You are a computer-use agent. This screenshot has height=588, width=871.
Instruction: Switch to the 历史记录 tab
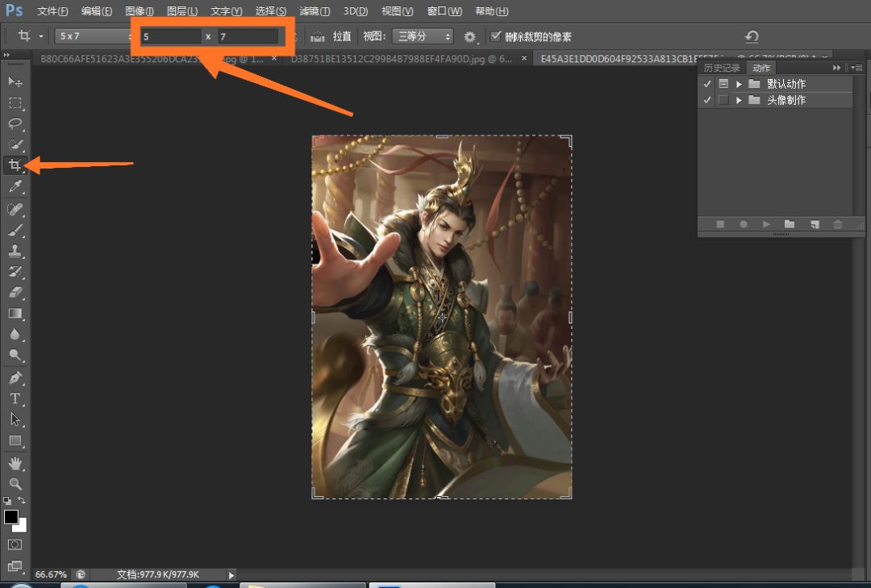721,68
